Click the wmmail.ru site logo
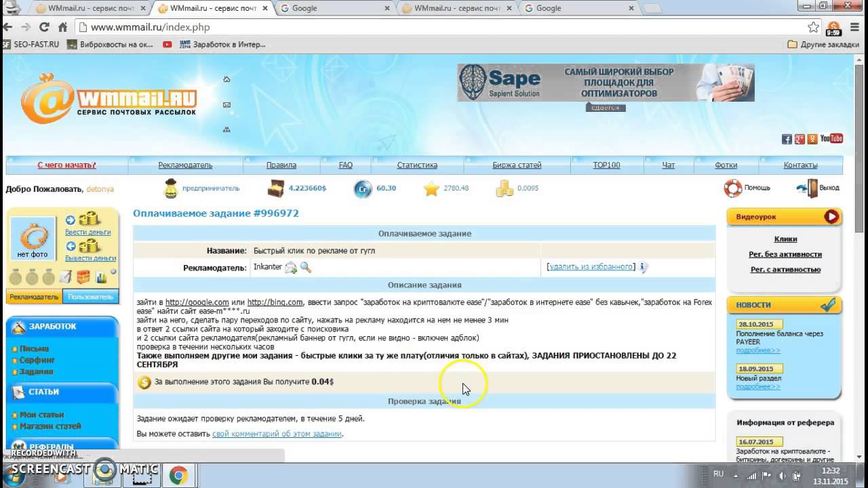 pos(108,98)
